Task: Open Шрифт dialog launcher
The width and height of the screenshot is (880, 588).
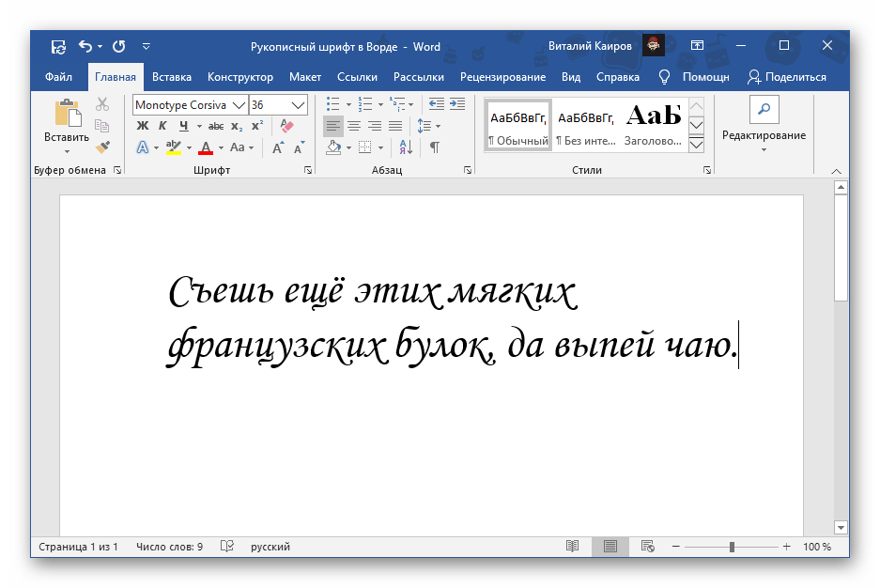Action: click(308, 170)
